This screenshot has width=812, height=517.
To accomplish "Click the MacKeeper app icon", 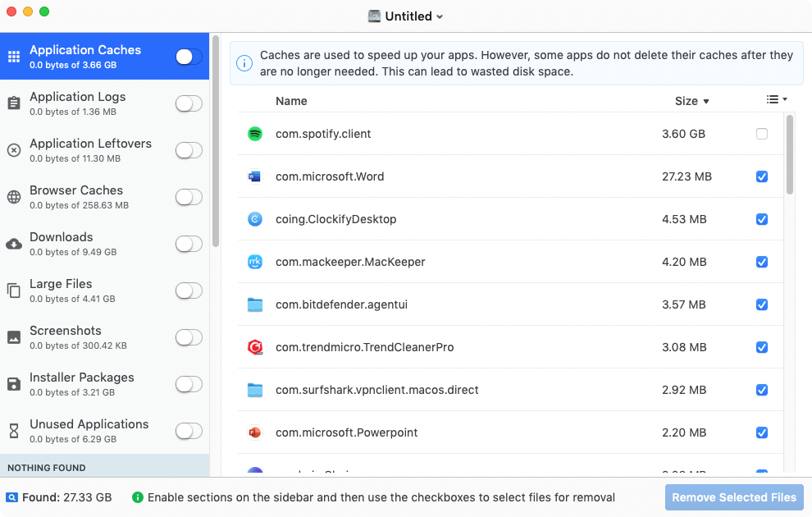I will 255,262.
